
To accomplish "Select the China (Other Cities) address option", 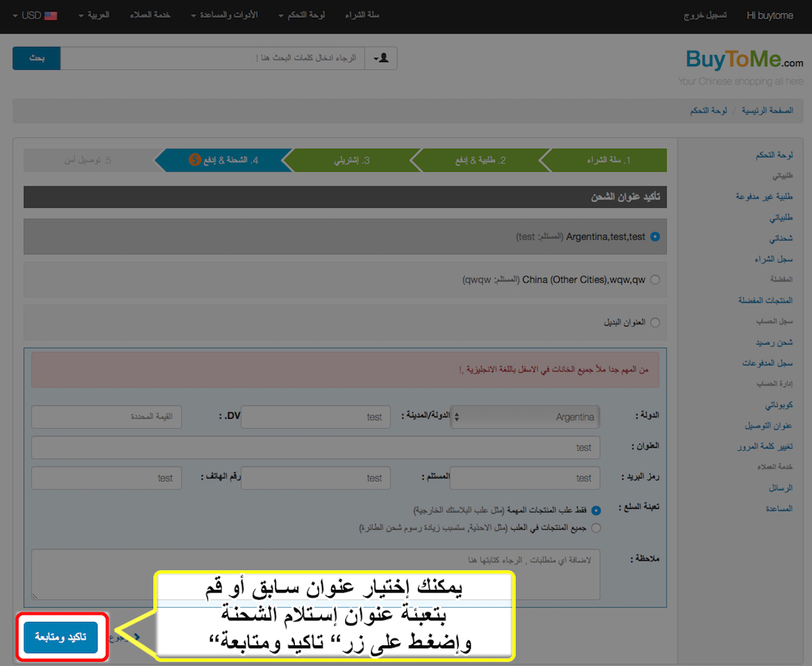I will pos(655,280).
